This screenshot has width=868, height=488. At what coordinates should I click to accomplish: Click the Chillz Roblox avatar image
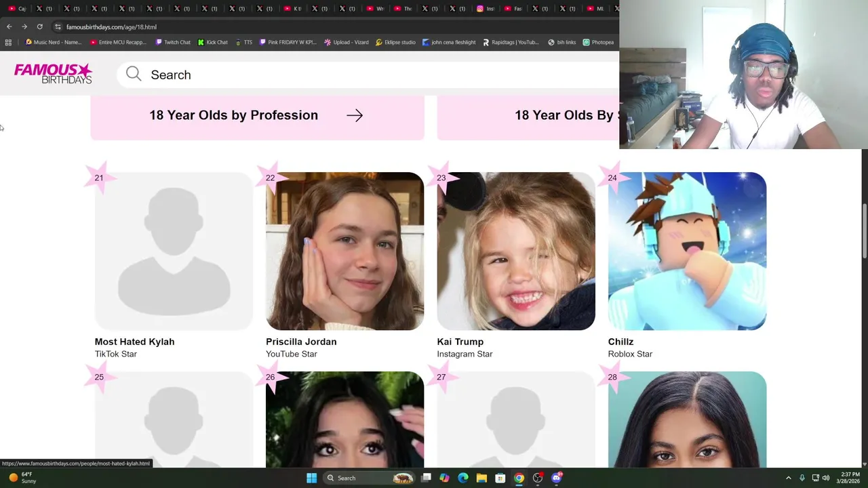click(x=687, y=251)
